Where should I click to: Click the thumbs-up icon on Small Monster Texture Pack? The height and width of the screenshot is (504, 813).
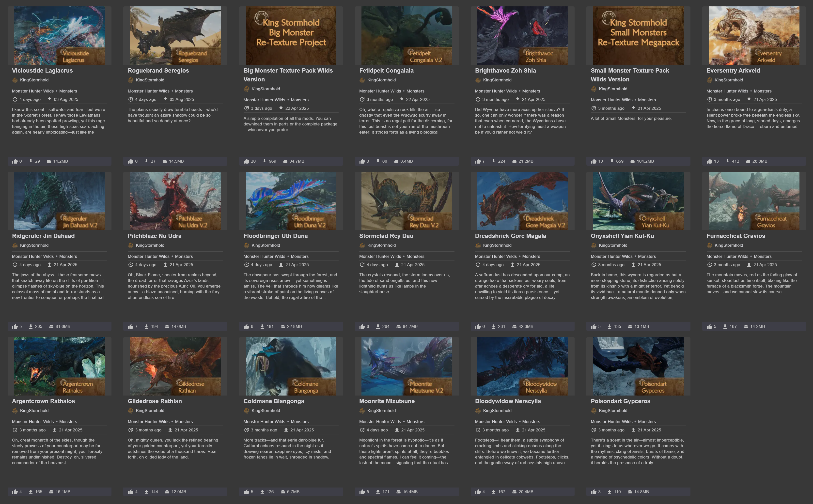coord(594,161)
